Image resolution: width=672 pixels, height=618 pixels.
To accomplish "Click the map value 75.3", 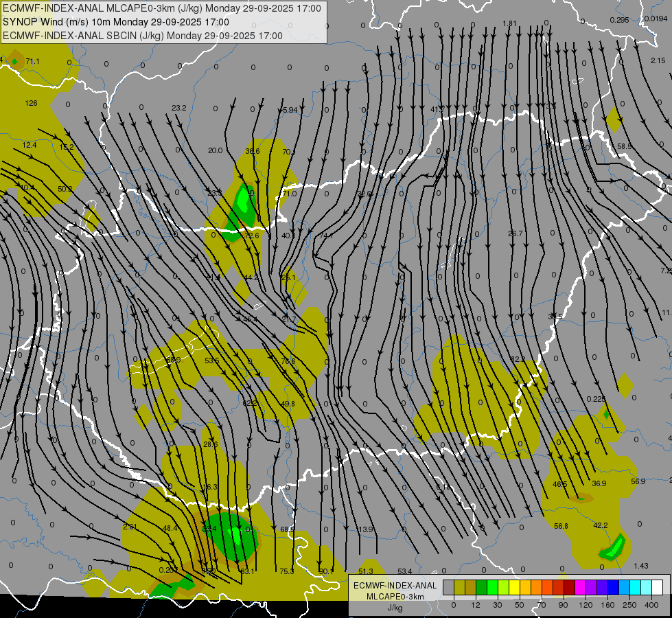I will pos(287,571).
